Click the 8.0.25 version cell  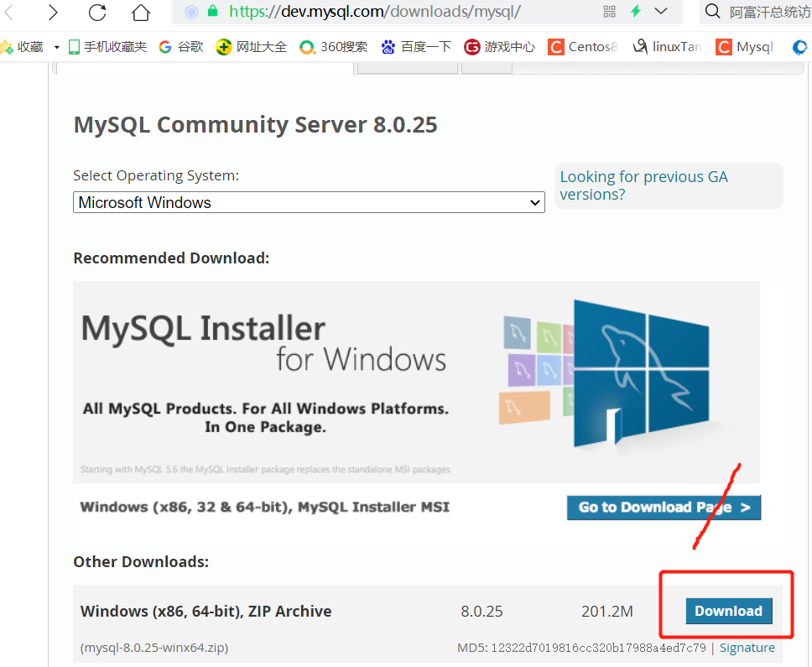tap(481, 612)
